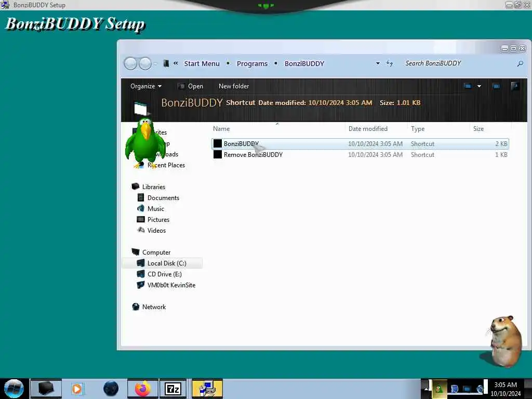Open Local Disk (C:)
Viewport: 532px width, 399px height.
[167, 263]
